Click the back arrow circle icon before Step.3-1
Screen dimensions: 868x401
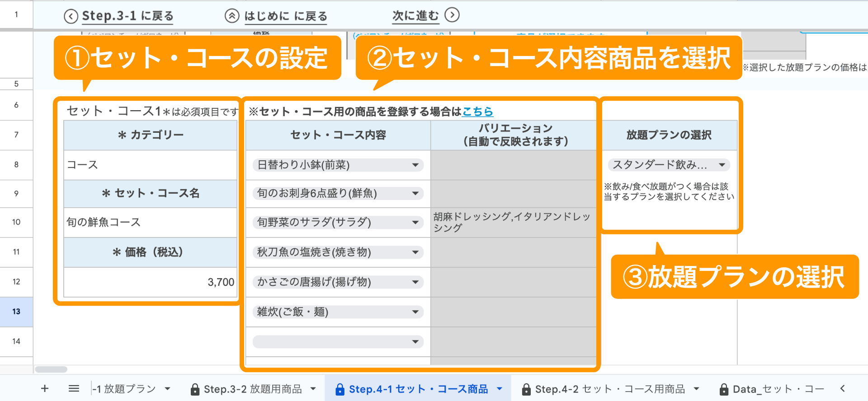tap(71, 16)
